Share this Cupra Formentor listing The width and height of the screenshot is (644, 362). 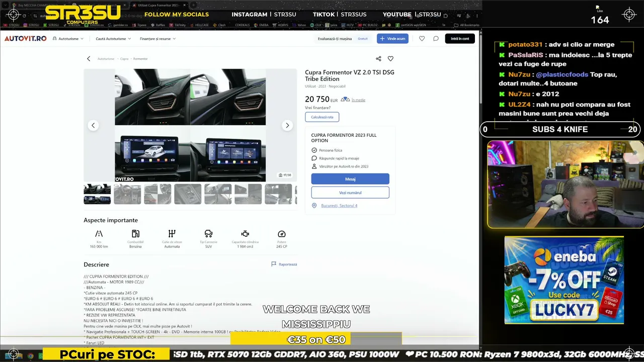tap(378, 59)
